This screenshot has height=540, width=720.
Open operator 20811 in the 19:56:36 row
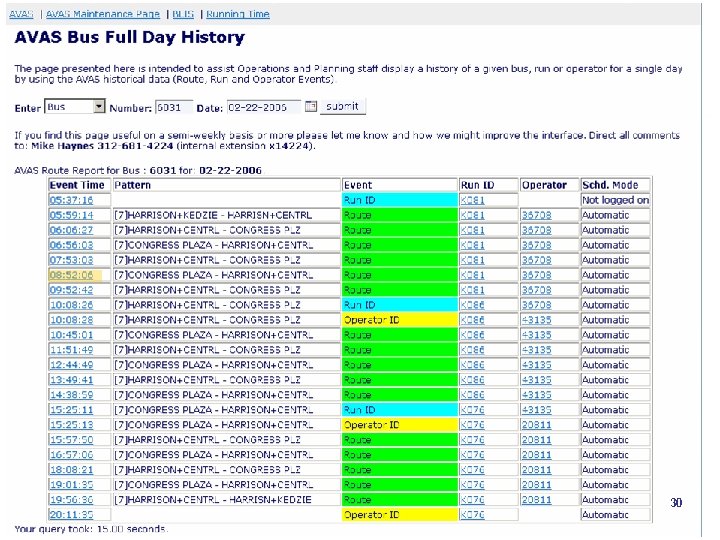pos(536,500)
